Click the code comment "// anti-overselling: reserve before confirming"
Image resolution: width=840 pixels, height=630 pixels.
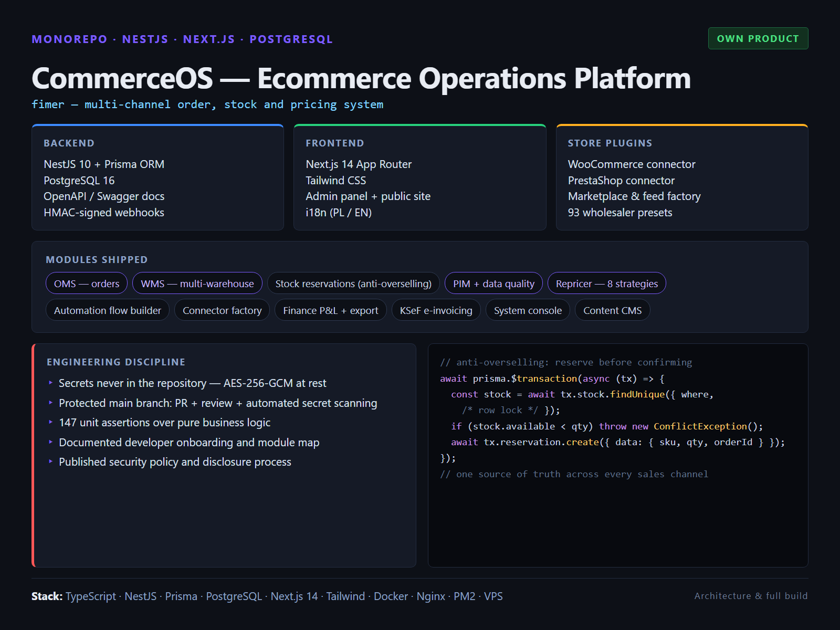(566, 362)
